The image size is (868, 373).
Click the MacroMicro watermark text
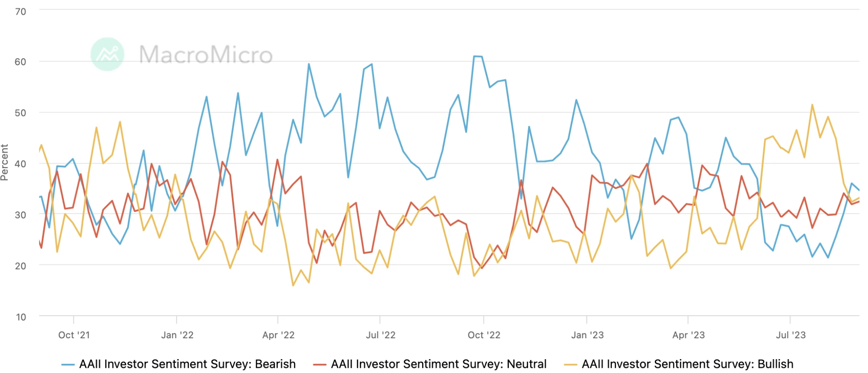(206, 55)
